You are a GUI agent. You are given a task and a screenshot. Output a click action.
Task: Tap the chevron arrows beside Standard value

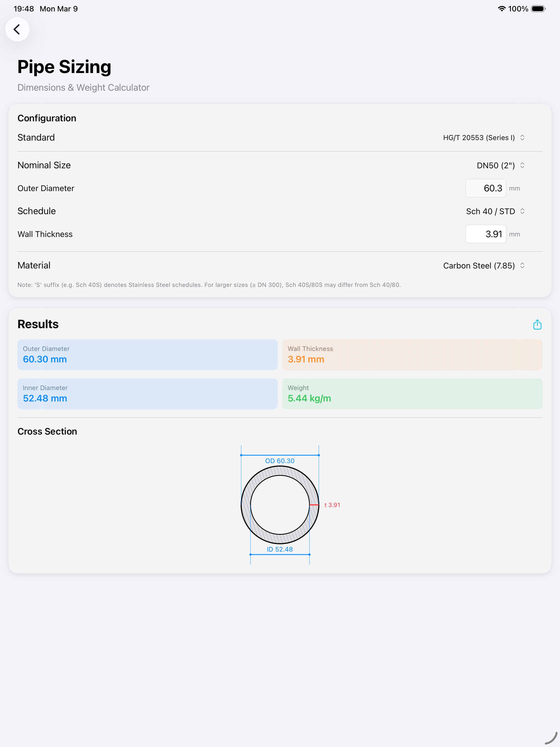(522, 137)
